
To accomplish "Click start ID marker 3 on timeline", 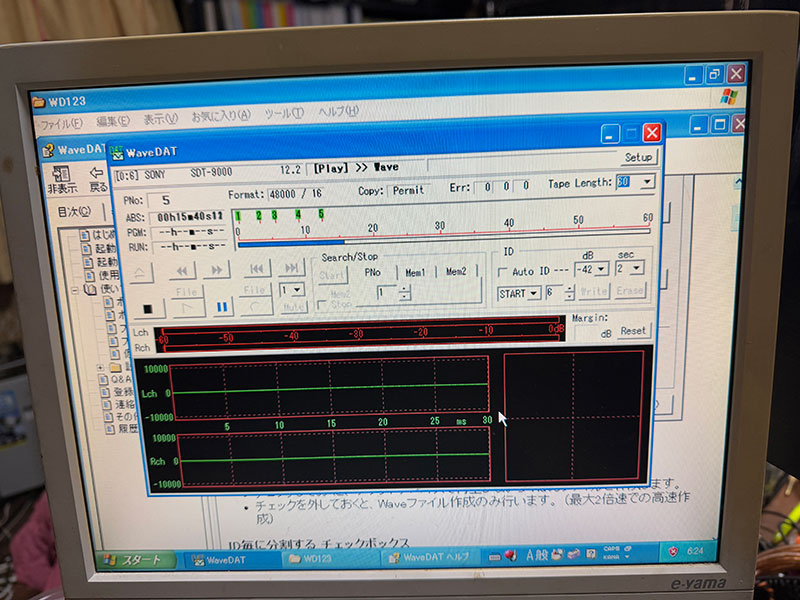I will tap(274, 215).
